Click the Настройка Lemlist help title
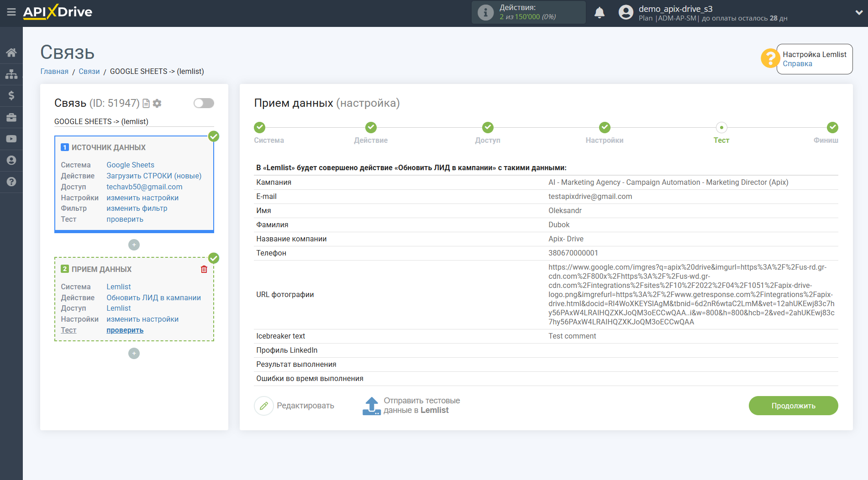The width and height of the screenshot is (868, 480). coord(815,55)
